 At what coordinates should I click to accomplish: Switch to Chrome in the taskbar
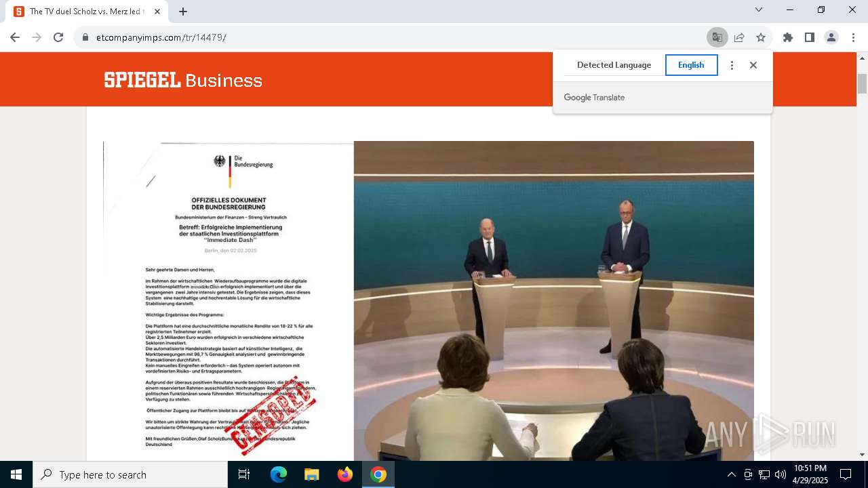coord(378,474)
